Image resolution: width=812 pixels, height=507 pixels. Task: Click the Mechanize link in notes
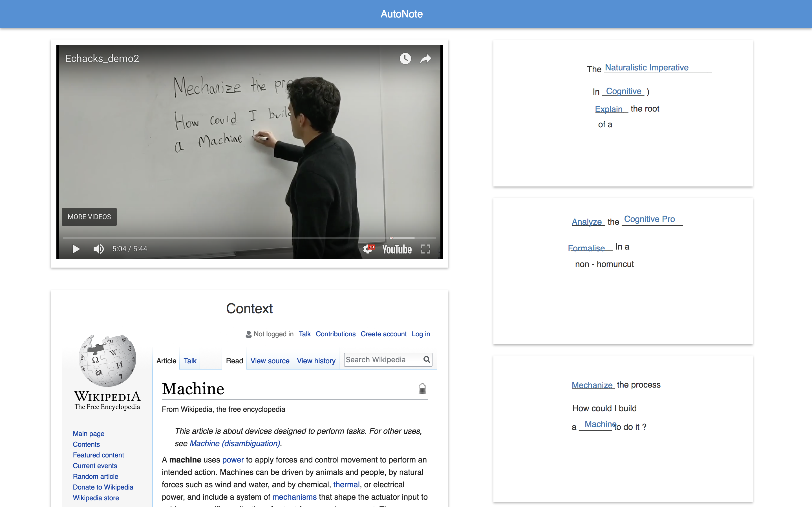592,384
